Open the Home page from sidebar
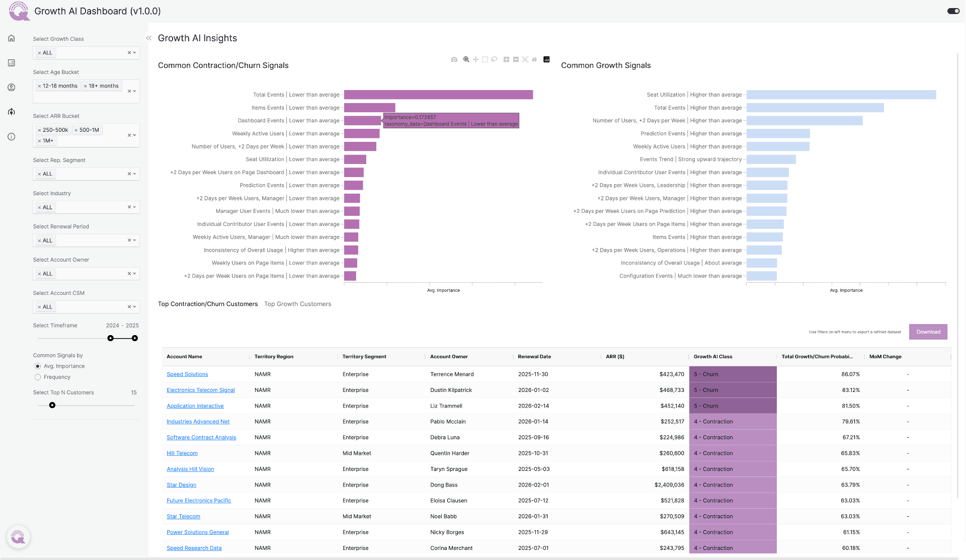 tap(12, 38)
